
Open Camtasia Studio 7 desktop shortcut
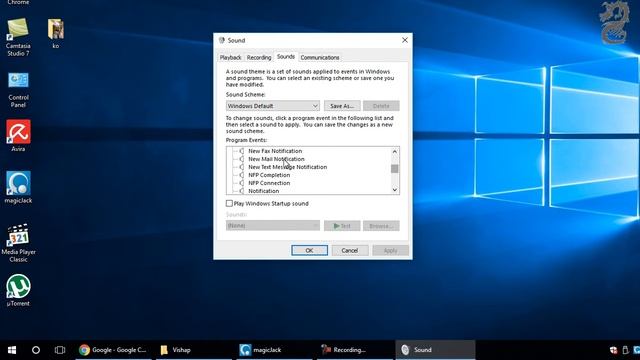18,37
